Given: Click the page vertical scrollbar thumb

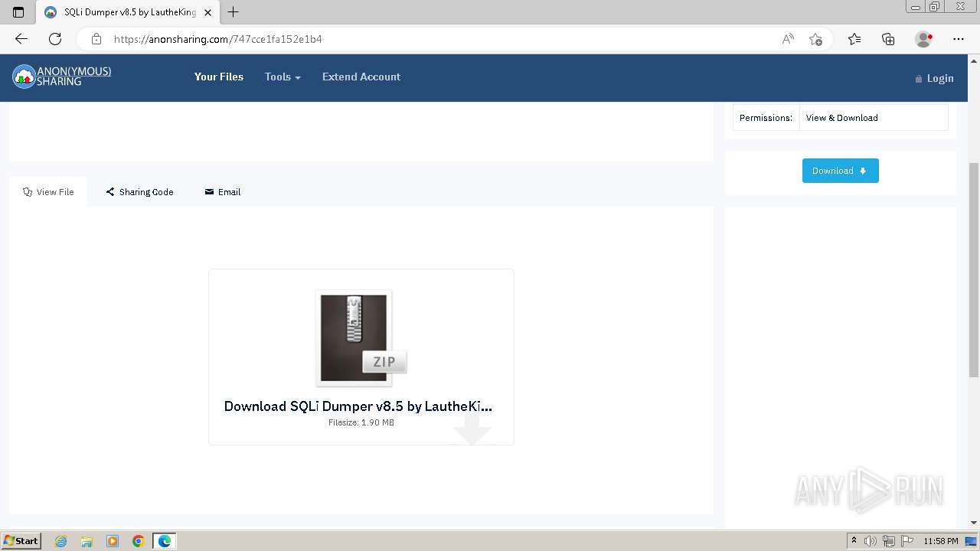Looking at the screenshot, I should [x=974, y=269].
